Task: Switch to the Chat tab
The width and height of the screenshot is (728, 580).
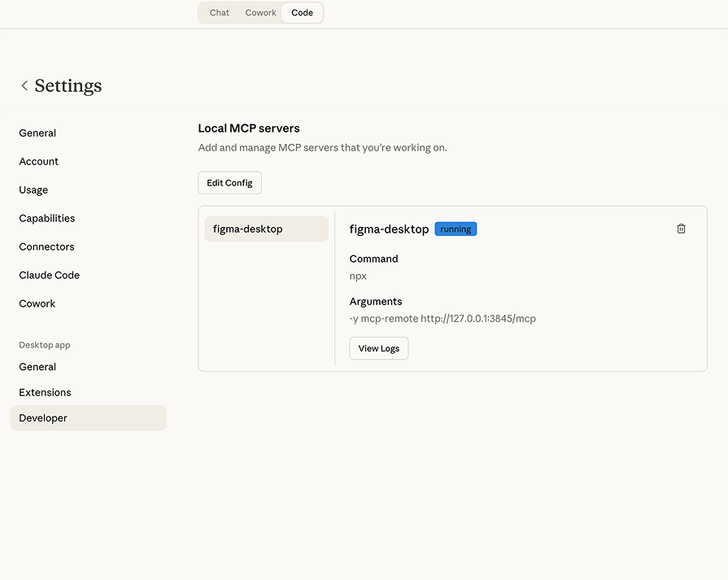Action: pos(219,12)
